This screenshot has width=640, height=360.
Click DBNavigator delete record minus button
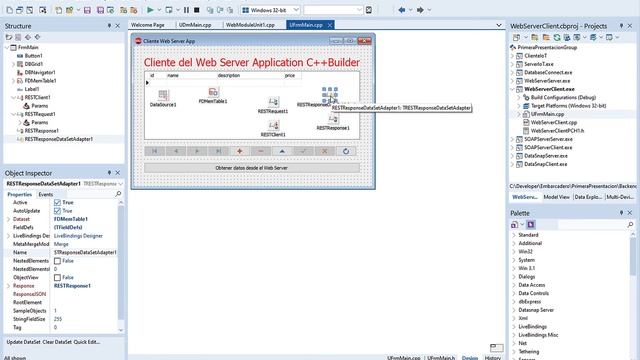261,151
